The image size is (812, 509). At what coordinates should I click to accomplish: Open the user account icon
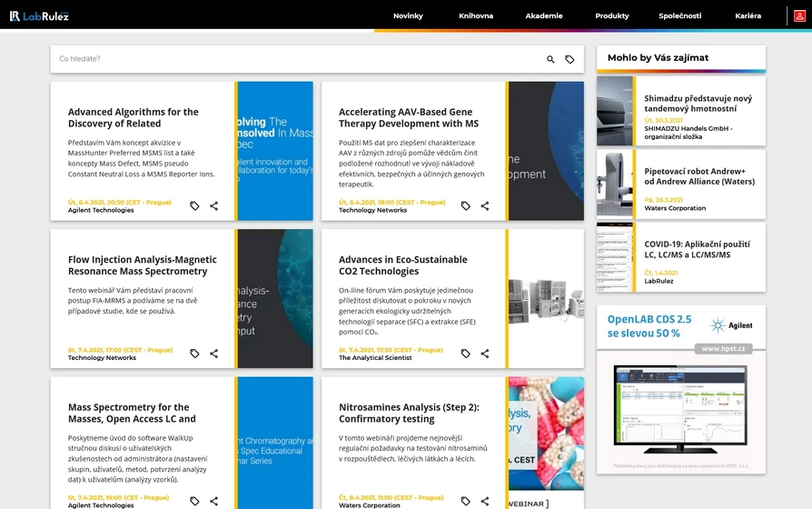[x=799, y=16]
